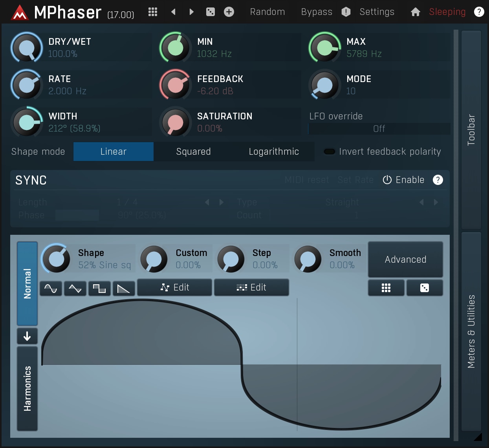Screen dimensions: 489x448
Task: Enable the Sync section
Action: (x=403, y=180)
